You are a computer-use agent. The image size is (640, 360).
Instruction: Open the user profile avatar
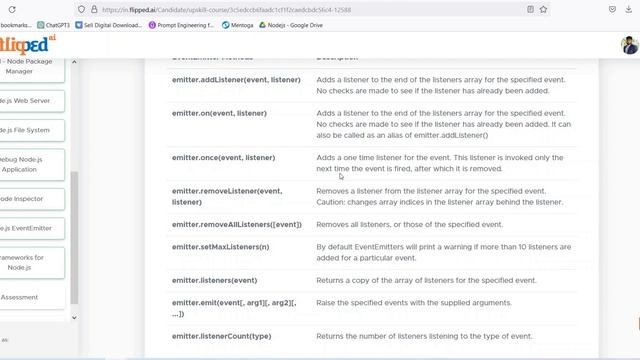[x=629, y=45]
